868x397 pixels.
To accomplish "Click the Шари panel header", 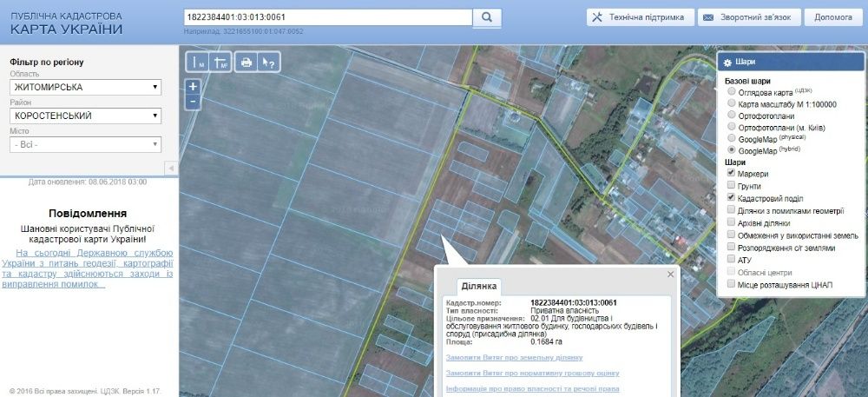I will point(791,62).
